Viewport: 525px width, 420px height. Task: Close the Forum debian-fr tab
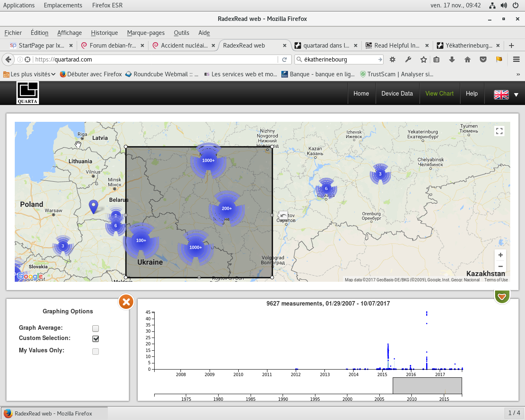pos(142,46)
